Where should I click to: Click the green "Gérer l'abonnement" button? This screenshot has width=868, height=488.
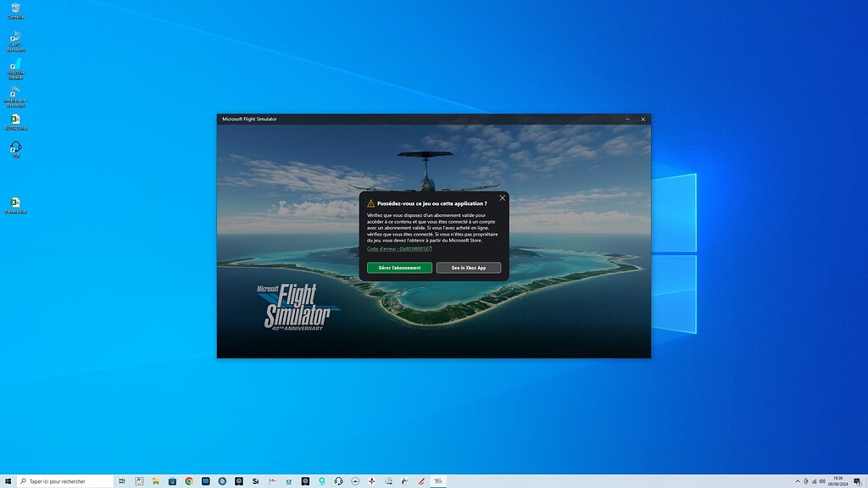coord(398,267)
